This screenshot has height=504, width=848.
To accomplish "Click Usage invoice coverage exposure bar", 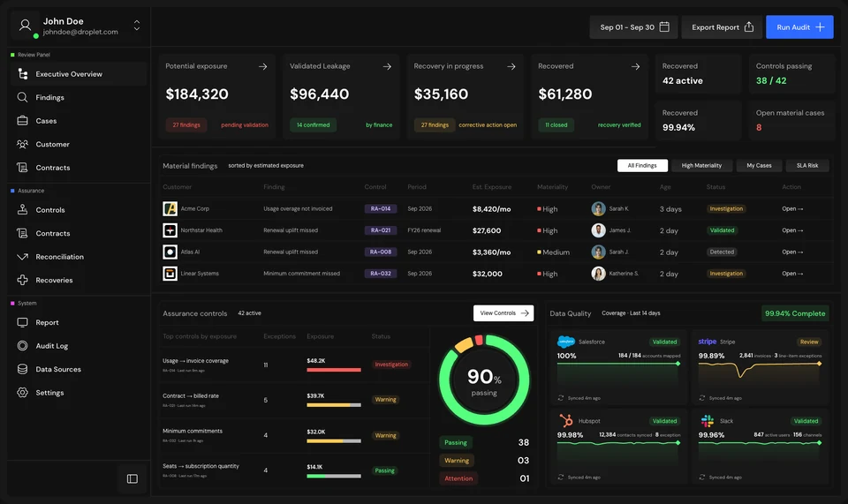I will click(x=334, y=370).
